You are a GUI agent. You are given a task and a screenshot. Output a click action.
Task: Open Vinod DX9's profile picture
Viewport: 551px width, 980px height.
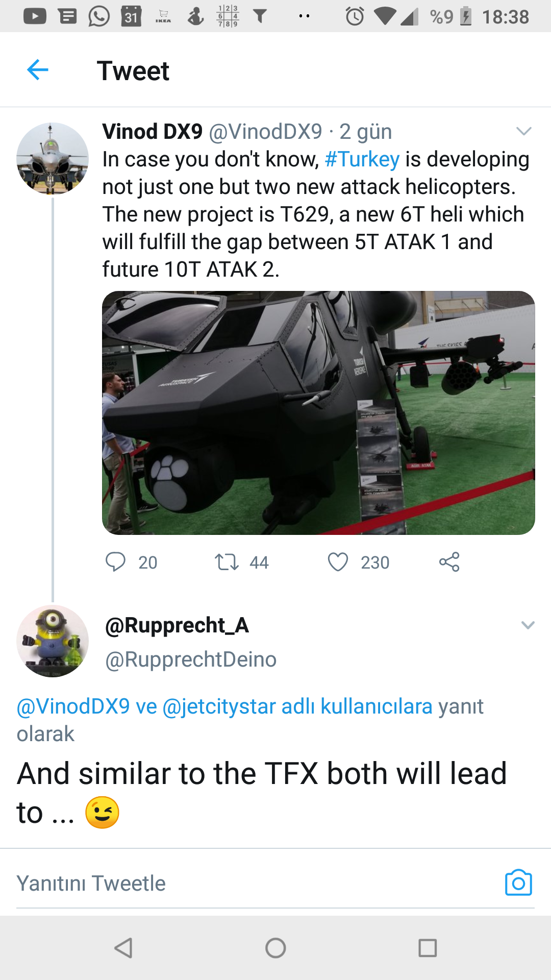[x=53, y=158]
